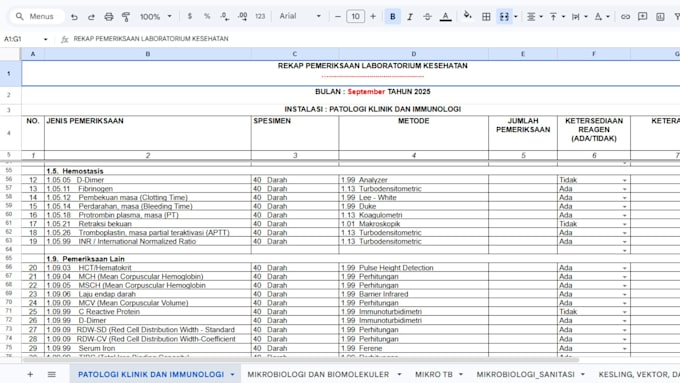Click the Redo icon
Screen dimensions: 680x383
(x=91, y=16)
